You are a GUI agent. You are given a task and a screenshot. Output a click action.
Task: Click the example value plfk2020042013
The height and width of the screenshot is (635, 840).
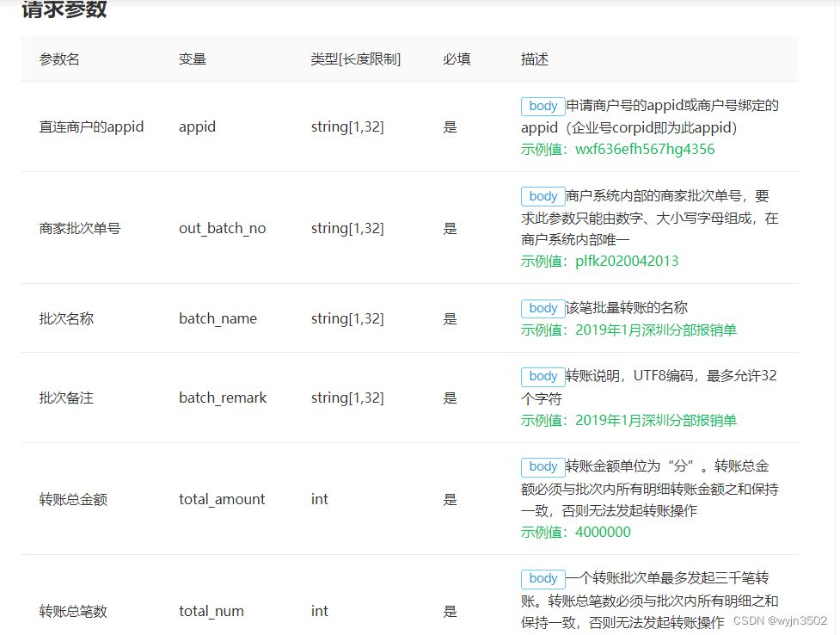pos(627,261)
